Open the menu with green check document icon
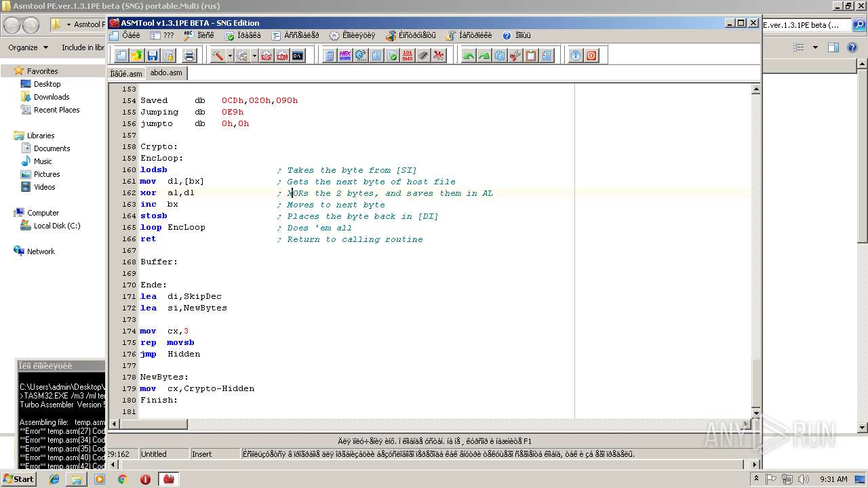 (243, 35)
